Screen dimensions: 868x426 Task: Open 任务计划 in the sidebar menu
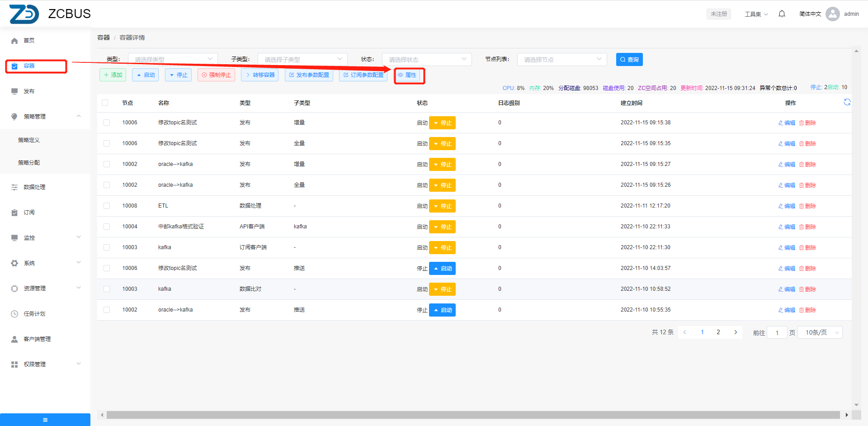pyautogui.click(x=34, y=314)
